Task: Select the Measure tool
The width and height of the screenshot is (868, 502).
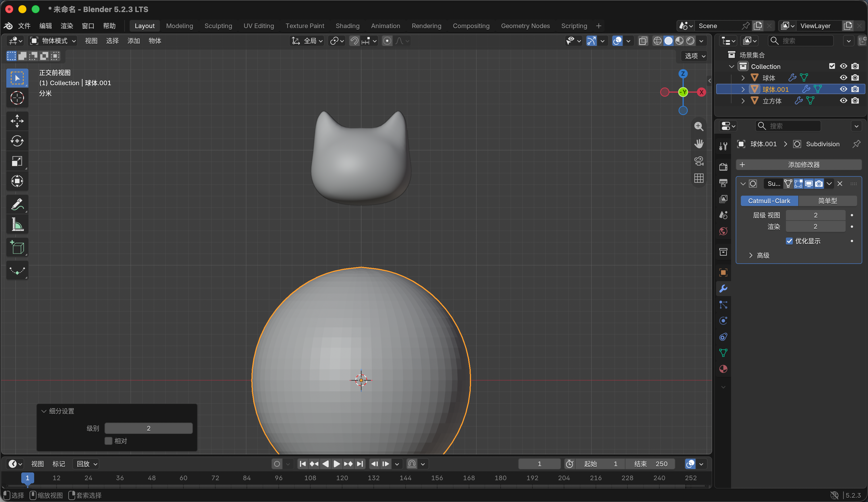Action: pos(17,225)
